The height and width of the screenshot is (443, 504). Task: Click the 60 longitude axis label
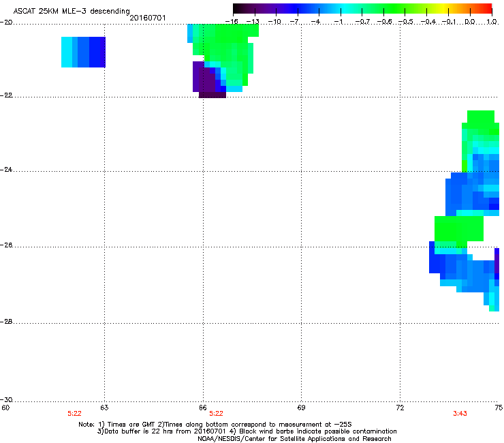(5, 408)
